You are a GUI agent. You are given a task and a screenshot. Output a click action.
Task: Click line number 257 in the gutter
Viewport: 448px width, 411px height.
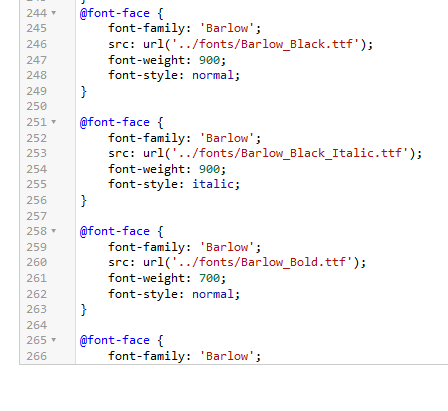[x=37, y=216]
